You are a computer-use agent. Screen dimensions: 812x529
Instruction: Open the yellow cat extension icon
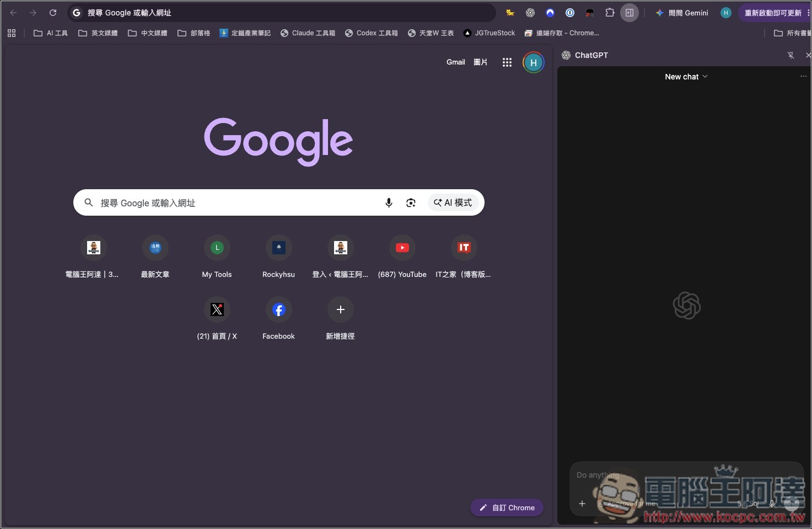510,13
